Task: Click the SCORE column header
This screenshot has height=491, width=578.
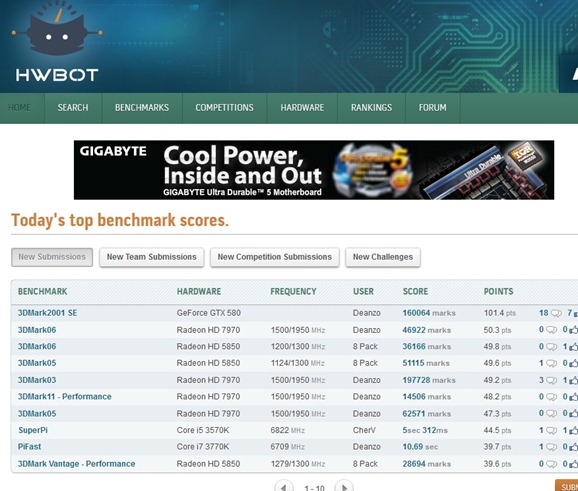Action: click(x=415, y=292)
